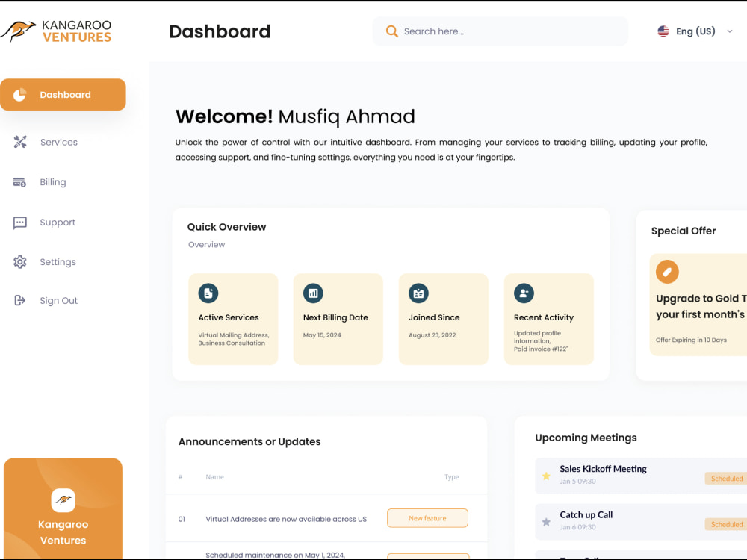
Task: Click the search magnifier icon
Action: (391, 31)
